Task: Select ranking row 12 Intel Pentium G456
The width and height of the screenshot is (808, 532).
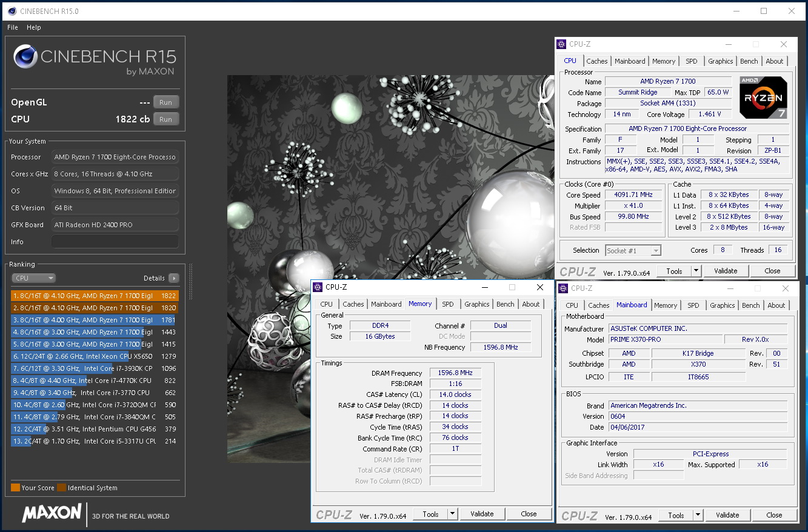Action: click(x=95, y=429)
